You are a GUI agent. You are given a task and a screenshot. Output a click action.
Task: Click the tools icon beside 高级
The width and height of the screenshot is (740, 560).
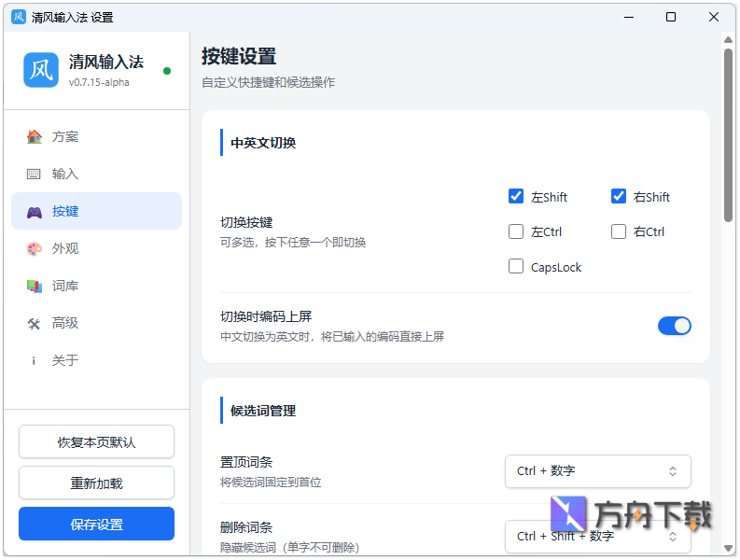(x=34, y=324)
